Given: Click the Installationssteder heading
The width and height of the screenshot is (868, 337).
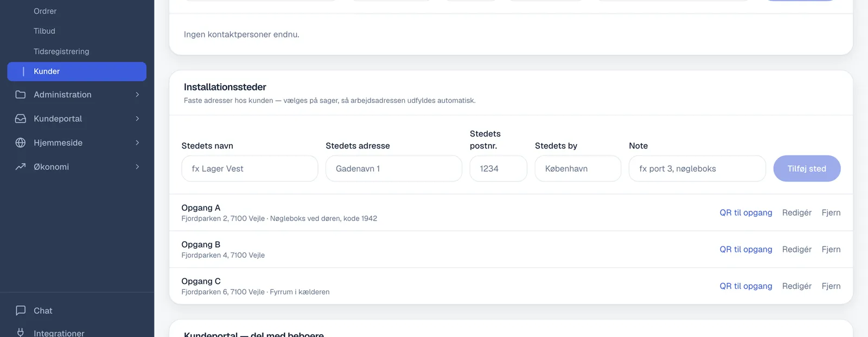Looking at the screenshot, I should pos(225,87).
